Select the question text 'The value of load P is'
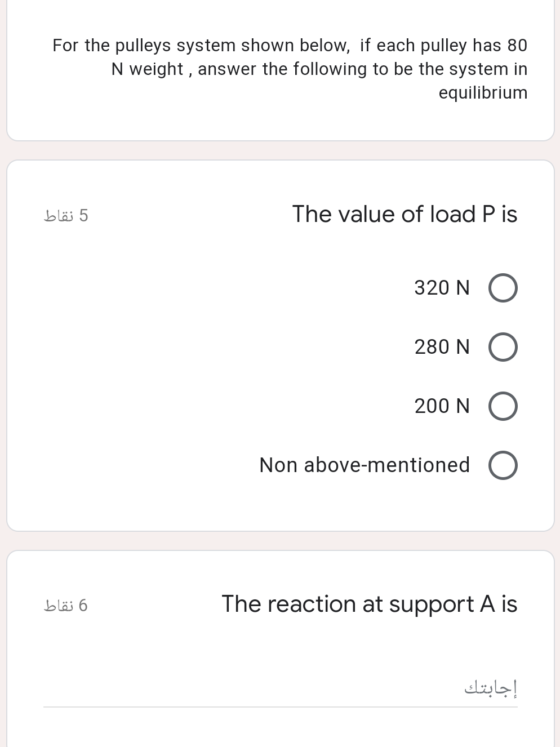This screenshot has width=560, height=747. tap(405, 214)
